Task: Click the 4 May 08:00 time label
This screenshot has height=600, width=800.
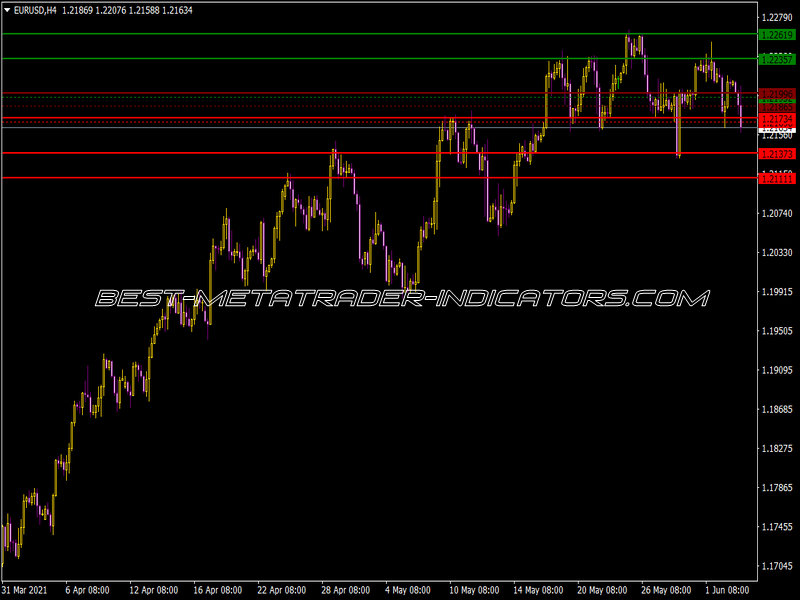Action: coord(408,590)
